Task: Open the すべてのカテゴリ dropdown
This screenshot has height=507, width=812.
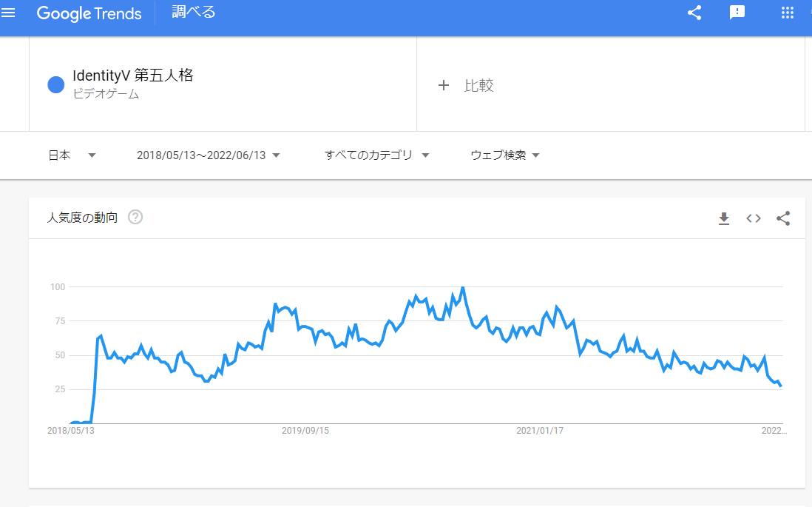Action: (x=377, y=155)
